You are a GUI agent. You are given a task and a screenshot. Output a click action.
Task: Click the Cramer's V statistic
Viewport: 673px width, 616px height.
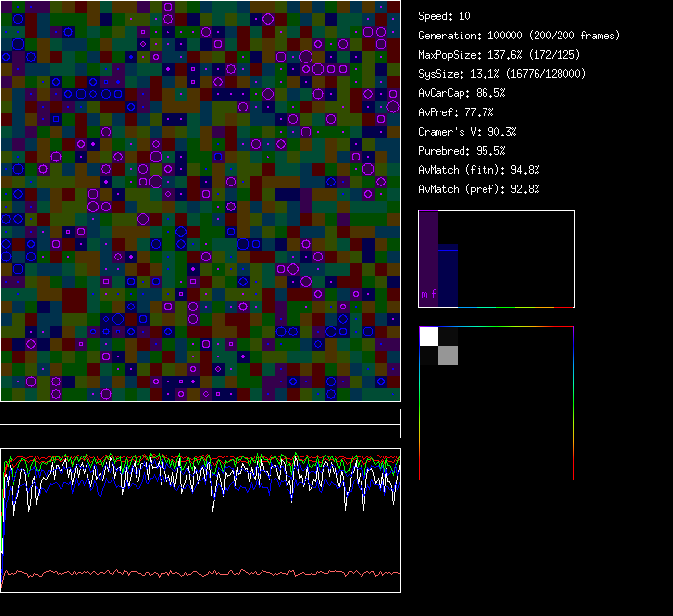468,132
